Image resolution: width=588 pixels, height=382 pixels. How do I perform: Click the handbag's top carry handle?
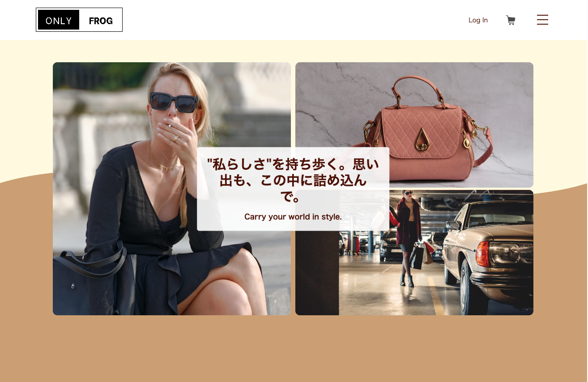[416, 87]
